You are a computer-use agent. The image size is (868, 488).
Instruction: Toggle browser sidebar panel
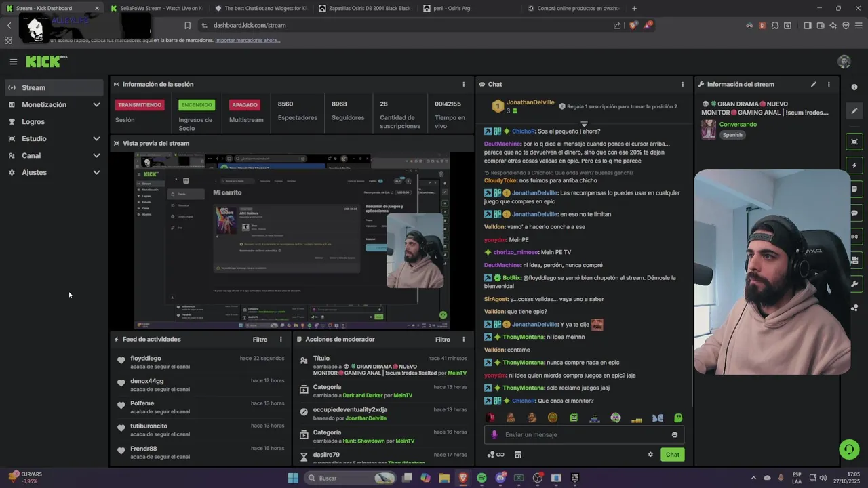pos(808,26)
